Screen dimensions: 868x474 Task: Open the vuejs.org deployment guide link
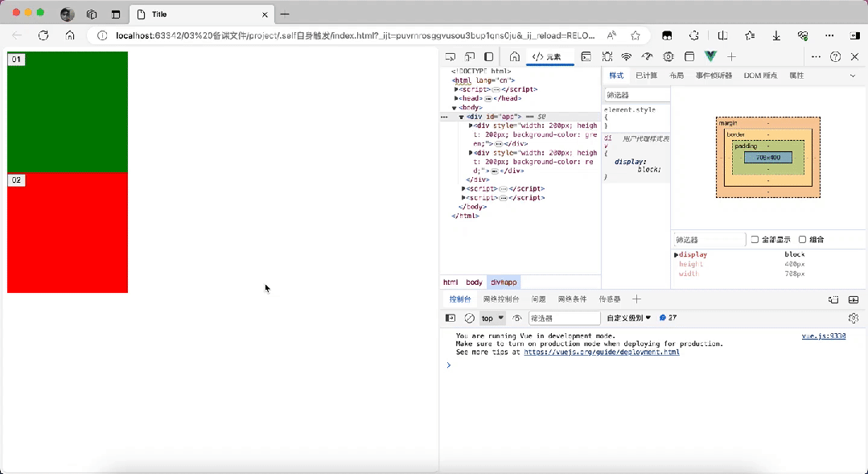(601, 352)
